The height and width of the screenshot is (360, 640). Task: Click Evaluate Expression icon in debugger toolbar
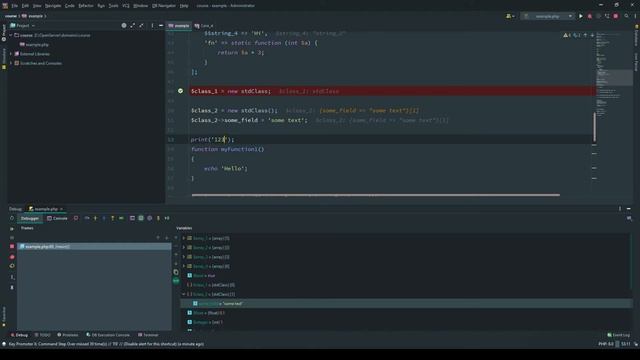[132, 218]
